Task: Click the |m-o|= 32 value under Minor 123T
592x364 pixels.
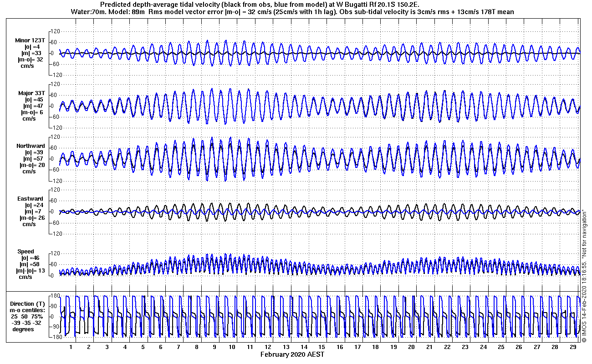Action: coord(31,59)
